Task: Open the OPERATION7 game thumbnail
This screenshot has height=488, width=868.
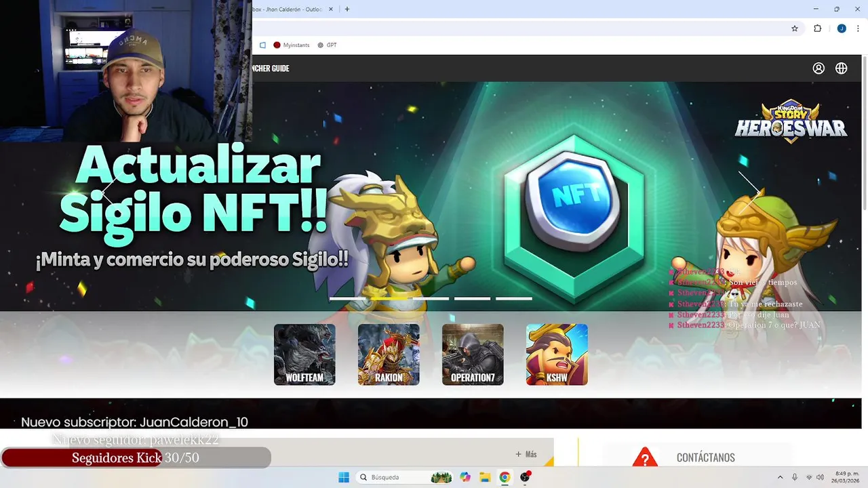Action: tap(473, 354)
